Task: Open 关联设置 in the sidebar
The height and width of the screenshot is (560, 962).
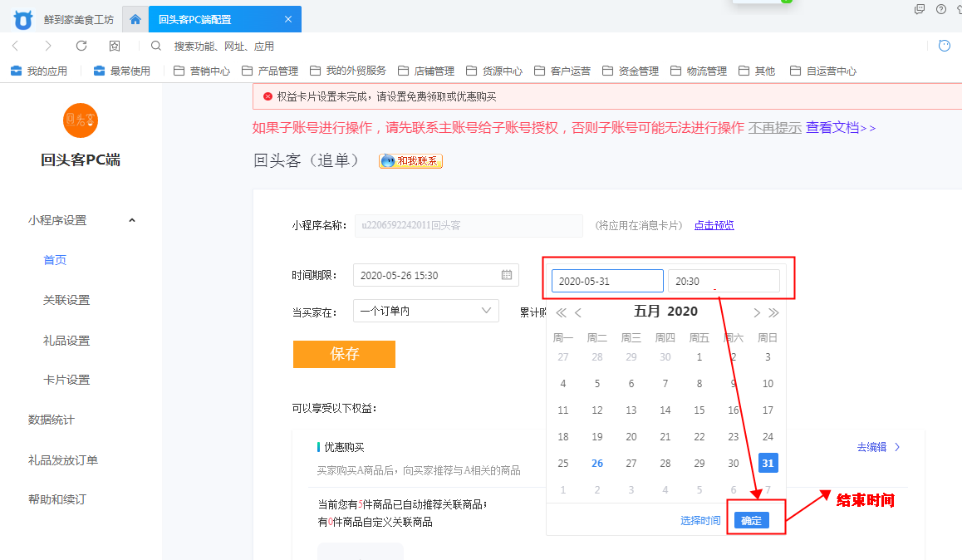Action: (66, 300)
